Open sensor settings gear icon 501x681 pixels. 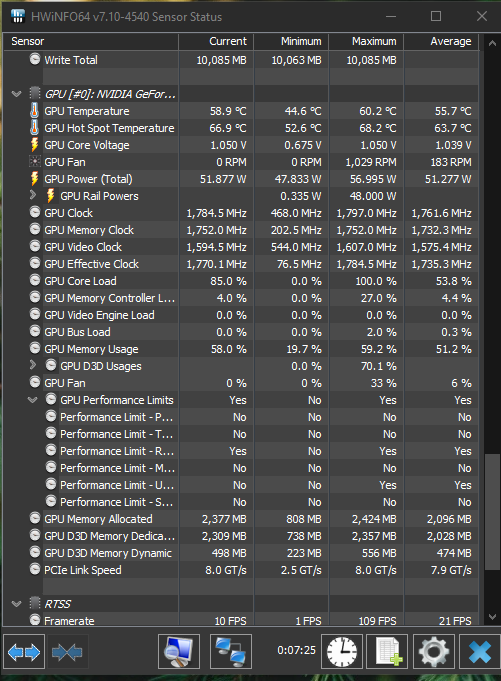point(433,651)
